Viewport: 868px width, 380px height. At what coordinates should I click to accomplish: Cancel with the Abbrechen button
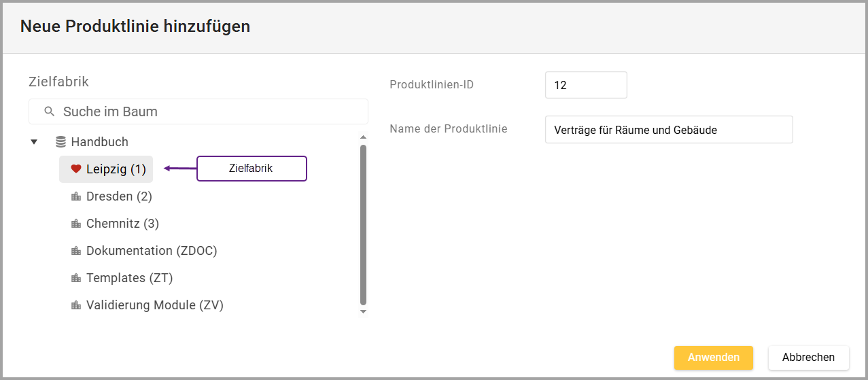(x=808, y=358)
